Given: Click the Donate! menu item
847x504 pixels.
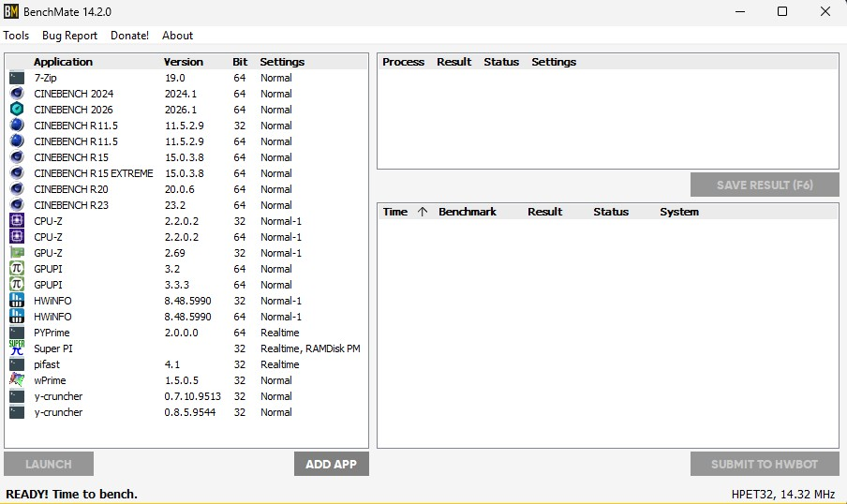Looking at the screenshot, I should coord(129,36).
